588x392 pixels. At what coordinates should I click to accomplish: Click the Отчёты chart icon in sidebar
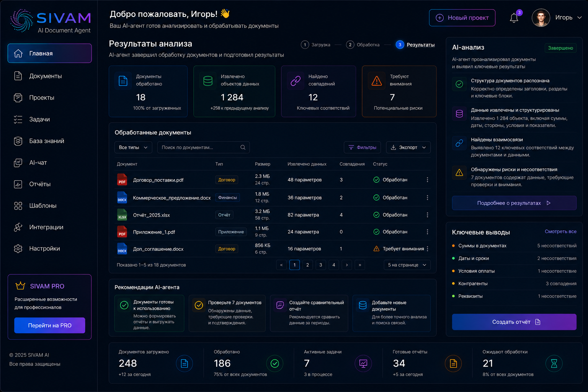(x=18, y=184)
